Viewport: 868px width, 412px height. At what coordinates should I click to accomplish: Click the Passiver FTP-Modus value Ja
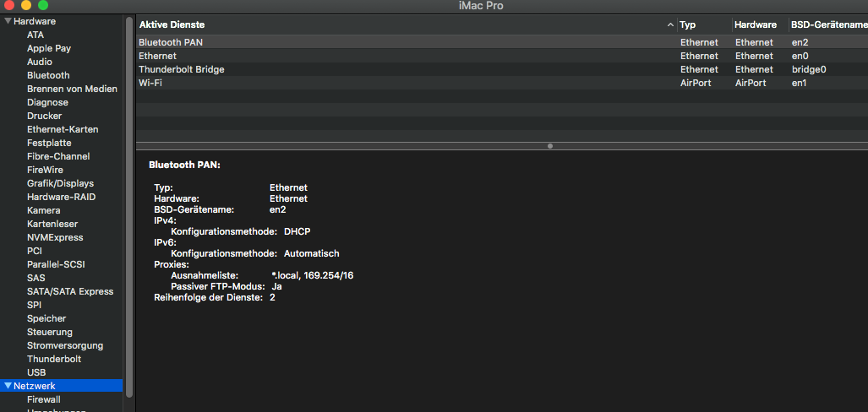click(276, 286)
